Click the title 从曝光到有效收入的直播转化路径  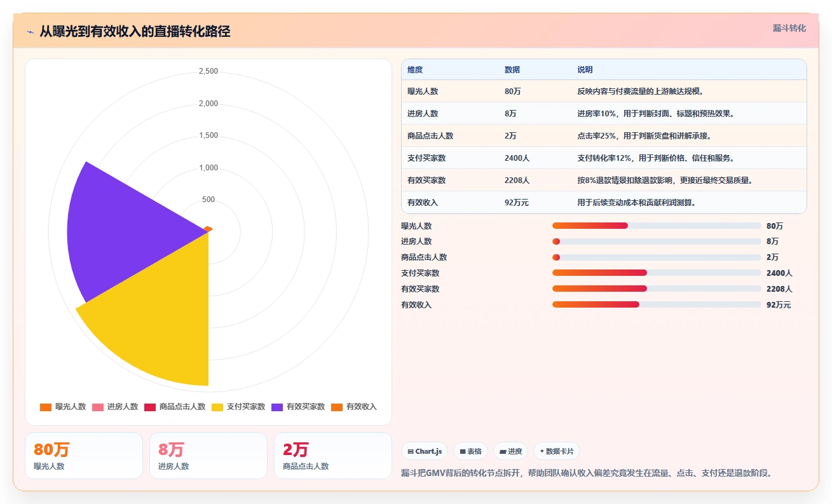[135, 31]
